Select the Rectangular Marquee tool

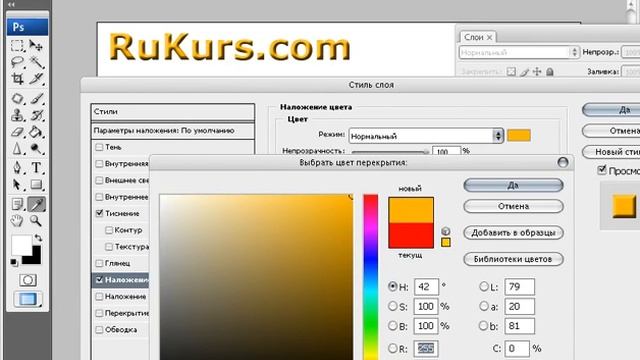(x=17, y=45)
